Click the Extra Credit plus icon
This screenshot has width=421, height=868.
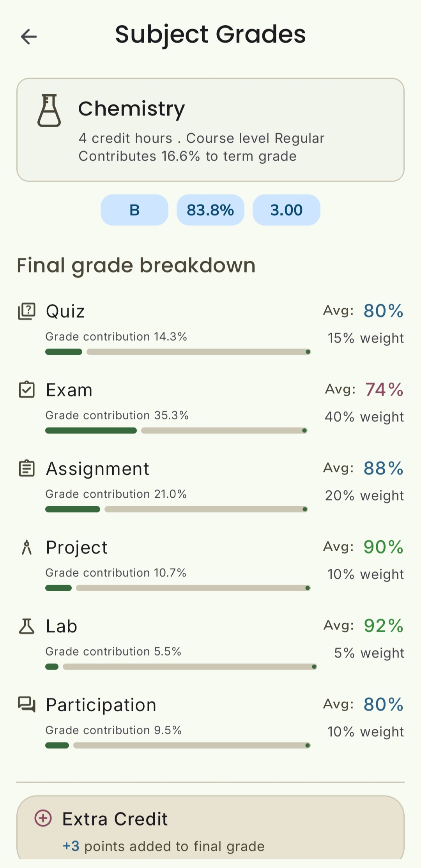point(43,818)
